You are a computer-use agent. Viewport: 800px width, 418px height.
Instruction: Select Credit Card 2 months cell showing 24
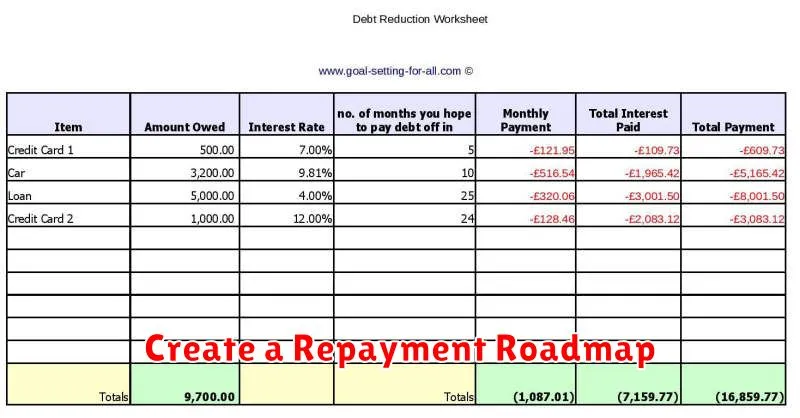[405, 217]
